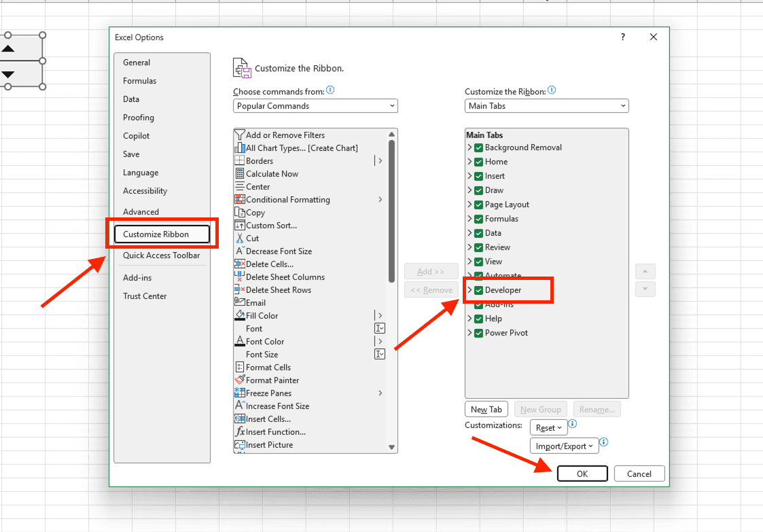763x532 pixels.
Task: Open the Customize the Ribbon Main Tabs dropdown
Action: point(546,106)
